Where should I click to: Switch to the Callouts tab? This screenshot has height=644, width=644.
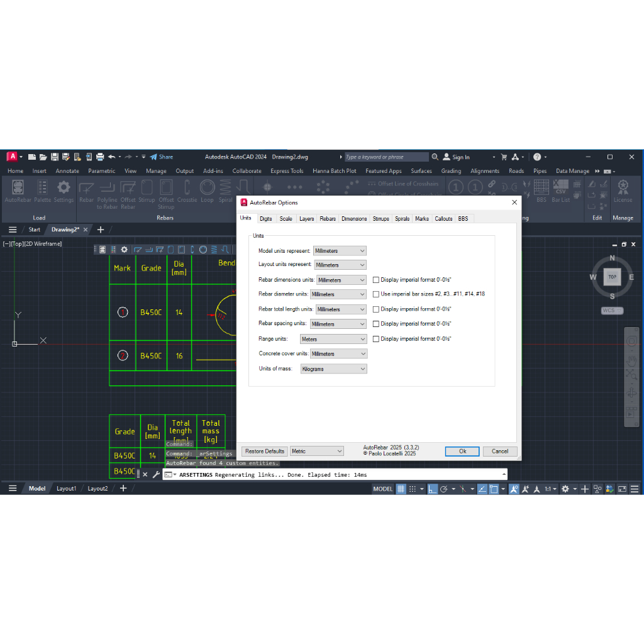tap(443, 219)
